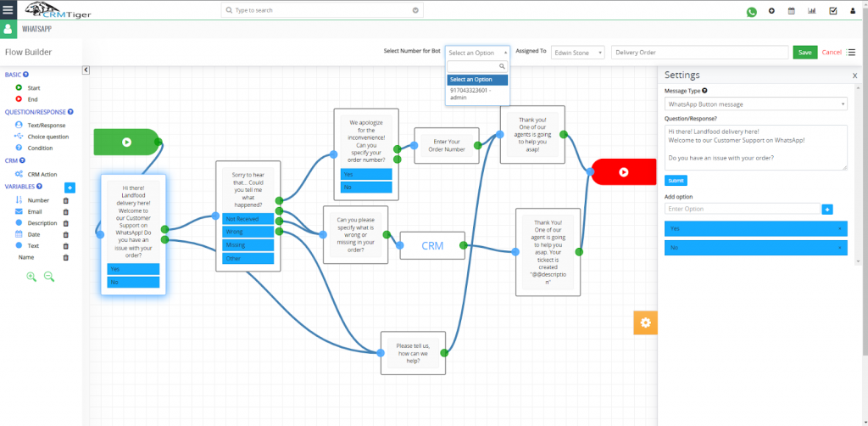The width and height of the screenshot is (868, 426).
Task: Click the WhatsApp icon in top bar
Action: pyautogui.click(x=751, y=12)
